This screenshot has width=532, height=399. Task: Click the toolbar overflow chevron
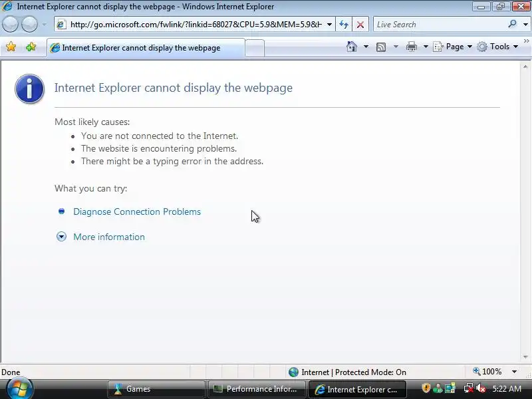coord(526,41)
